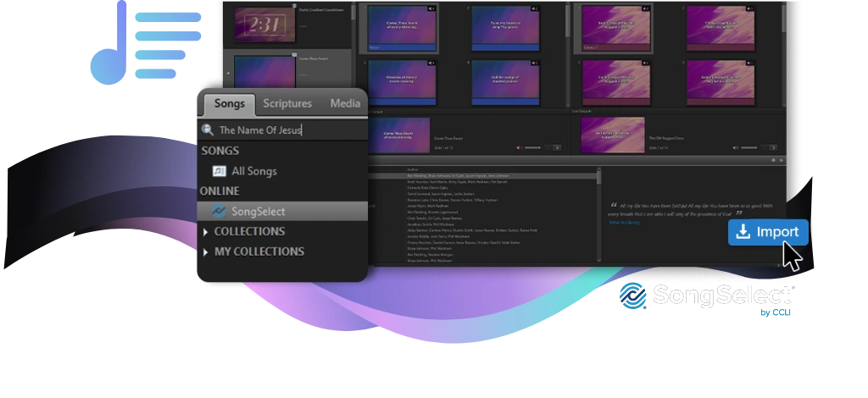Click the preview slides panel scrollbar
Screen dimensions: 868x398
(x=567, y=22)
